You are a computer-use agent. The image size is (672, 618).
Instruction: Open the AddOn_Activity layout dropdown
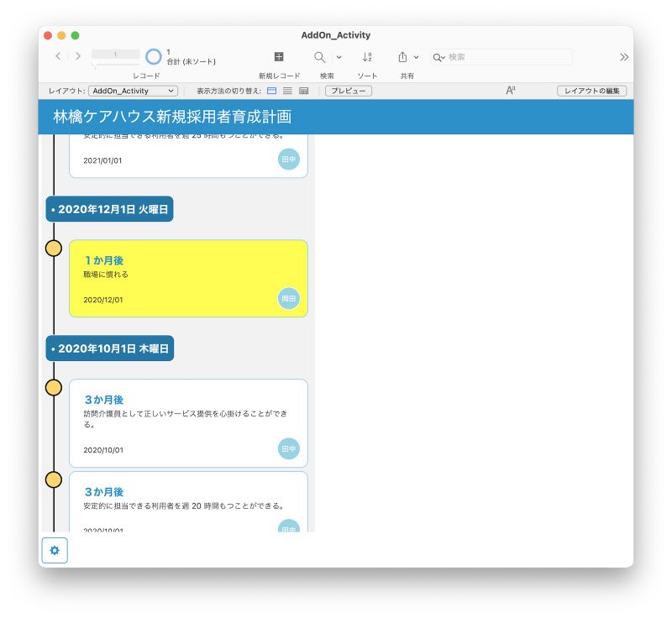coord(133,91)
